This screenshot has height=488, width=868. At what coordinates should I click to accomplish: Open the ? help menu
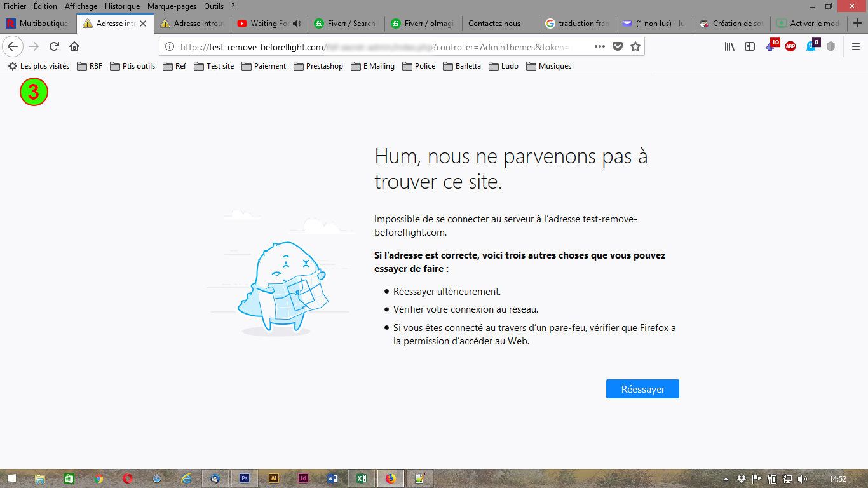[233, 6]
